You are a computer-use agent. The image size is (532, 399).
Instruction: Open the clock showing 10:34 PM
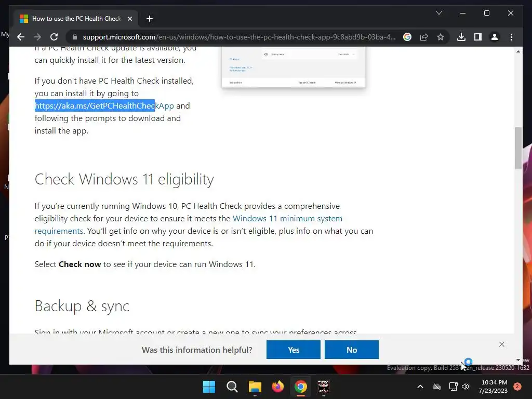(494, 387)
